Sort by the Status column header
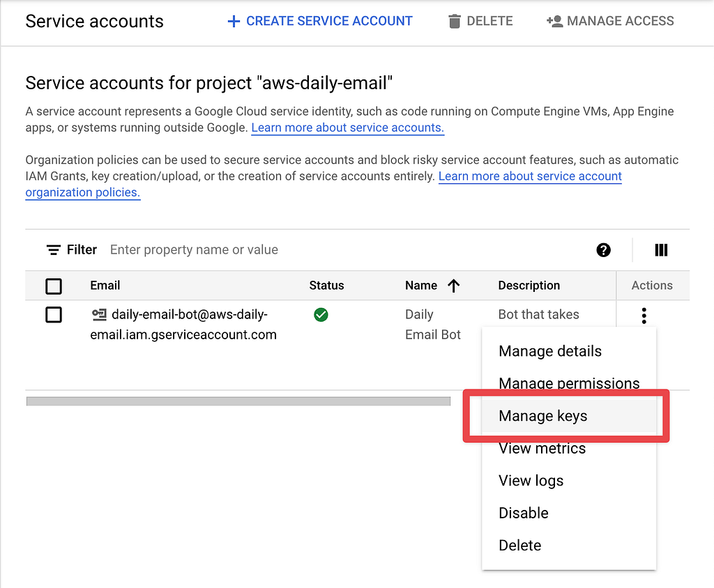Image resolution: width=714 pixels, height=588 pixels. [326, 286]
